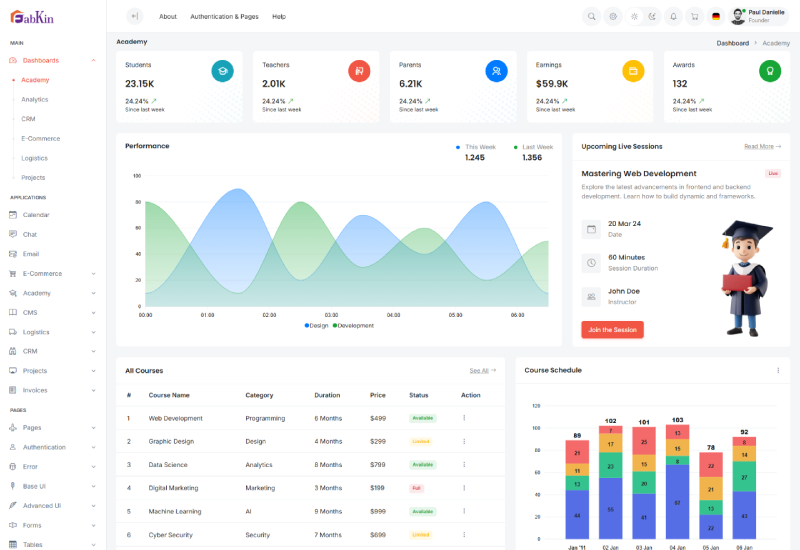Open action menu for Web Development row
The image size is (800, 550).
click(463, 418)
